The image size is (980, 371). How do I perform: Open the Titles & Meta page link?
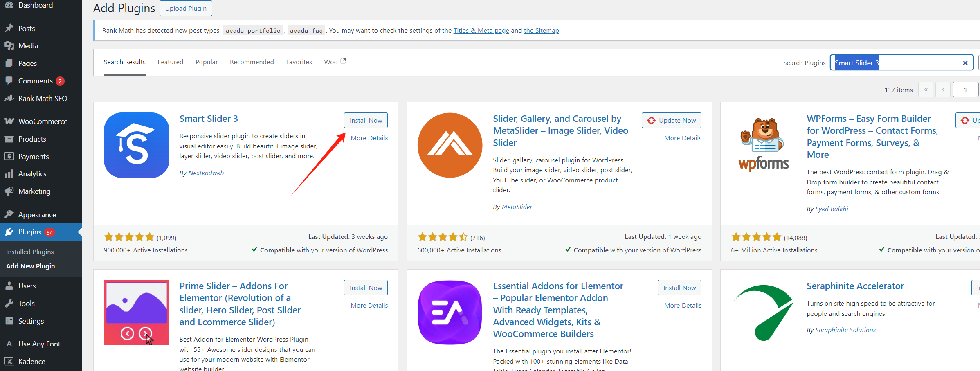pyautogui.click(x=481, y=31)
